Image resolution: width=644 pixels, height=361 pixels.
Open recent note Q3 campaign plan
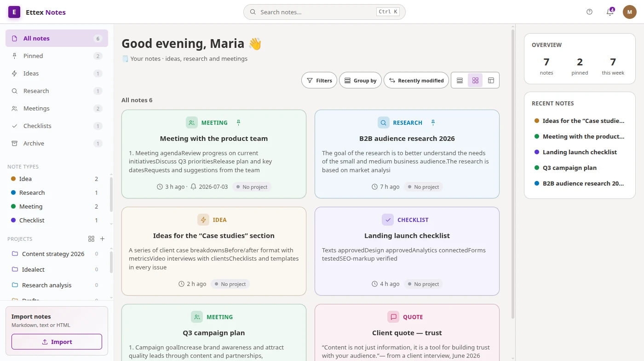(x=580, y=168)
